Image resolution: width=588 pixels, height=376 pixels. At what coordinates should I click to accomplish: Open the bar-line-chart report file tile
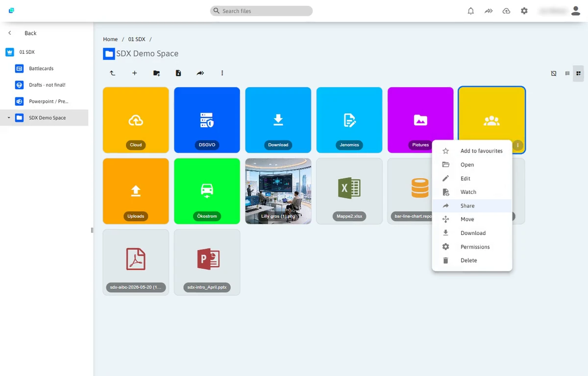[x=411, y=191]
